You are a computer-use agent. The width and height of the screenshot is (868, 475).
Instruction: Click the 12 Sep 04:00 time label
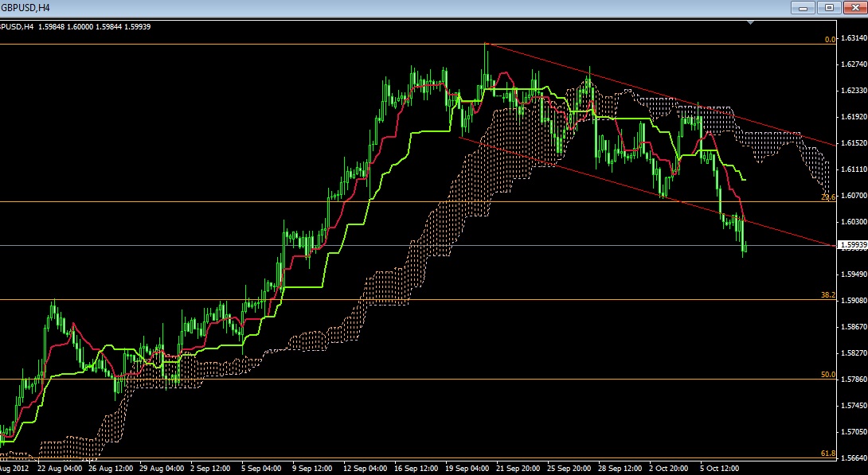(366, 469)
